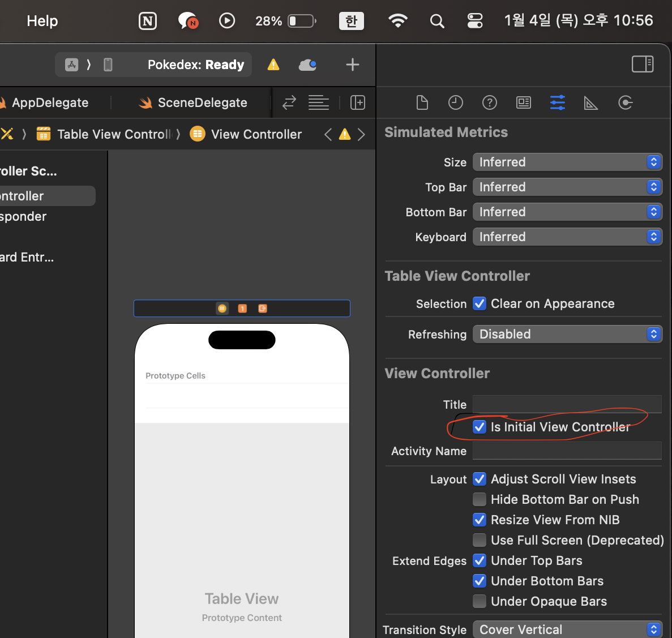Select Exit icon in scene dock
The height and width of the screenshot is (638, 672).
coord(262,309)
